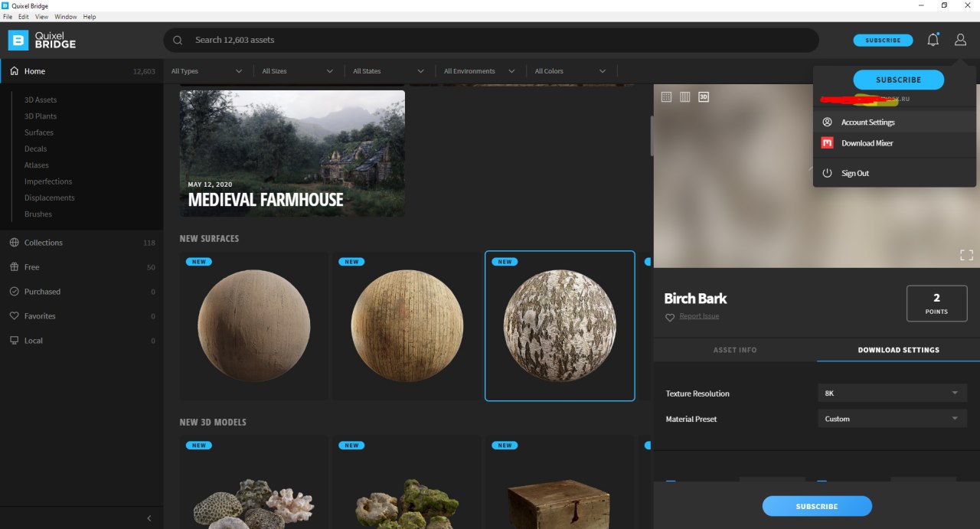Screen dimensions: 980x529
Task: Open the View menu
Action: tap(41, 16)
